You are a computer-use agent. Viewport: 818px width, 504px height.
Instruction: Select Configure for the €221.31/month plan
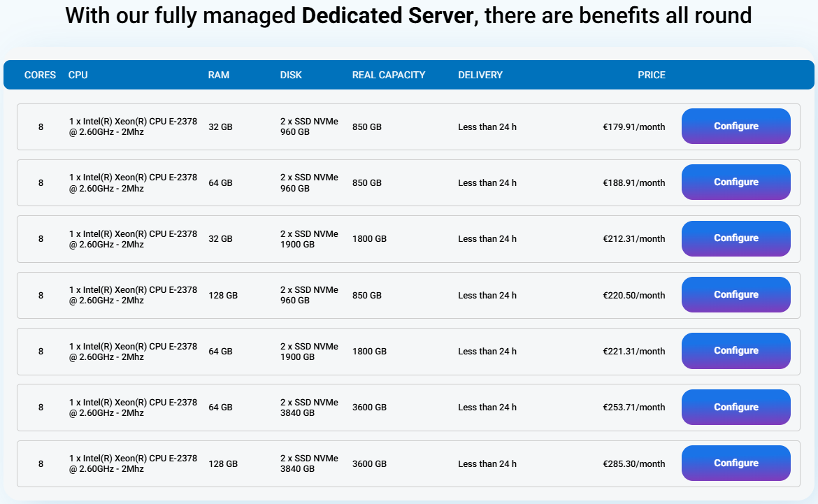coord(736,351)
